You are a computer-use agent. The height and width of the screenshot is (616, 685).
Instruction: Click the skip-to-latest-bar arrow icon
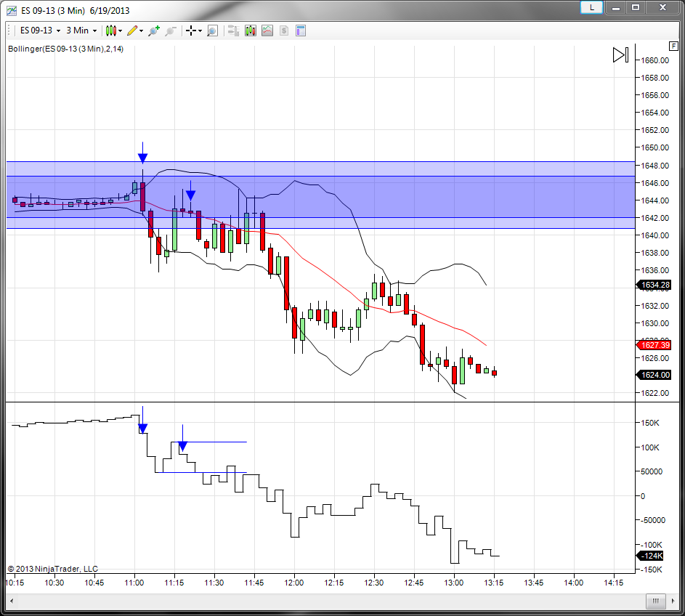coord(620,55)
